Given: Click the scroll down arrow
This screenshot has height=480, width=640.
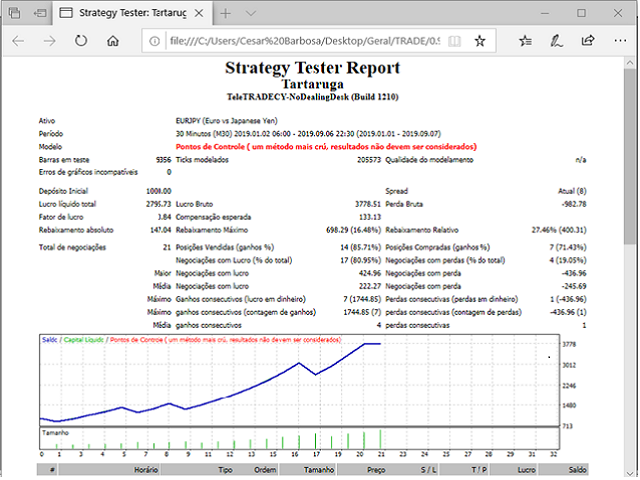Looking at the screenshot, I should [631, 473].
